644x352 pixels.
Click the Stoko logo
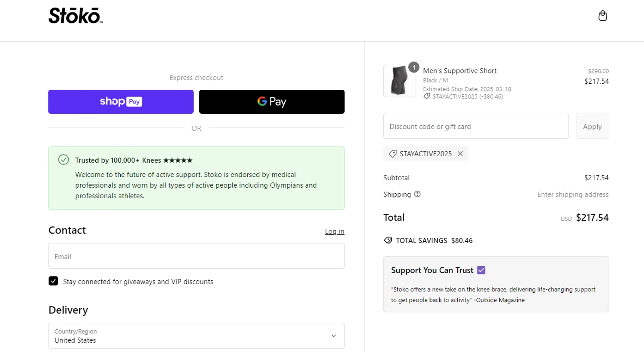click(76, 16)
